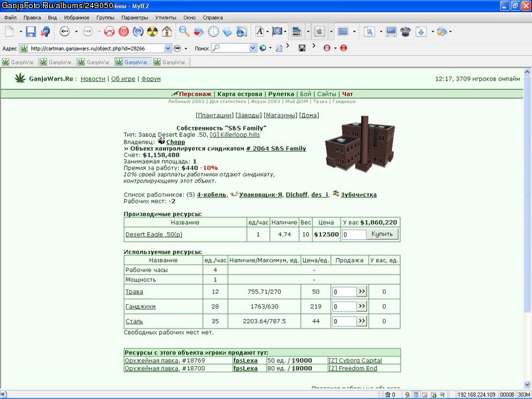
Task: Click the vertical page scrollbar
Action: pyautogui.click(x=527, y=228)
